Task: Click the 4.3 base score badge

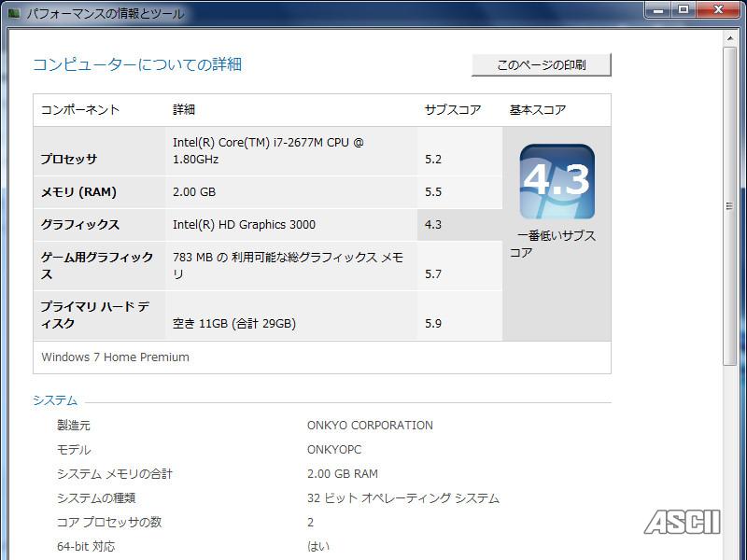Action: 557,181
